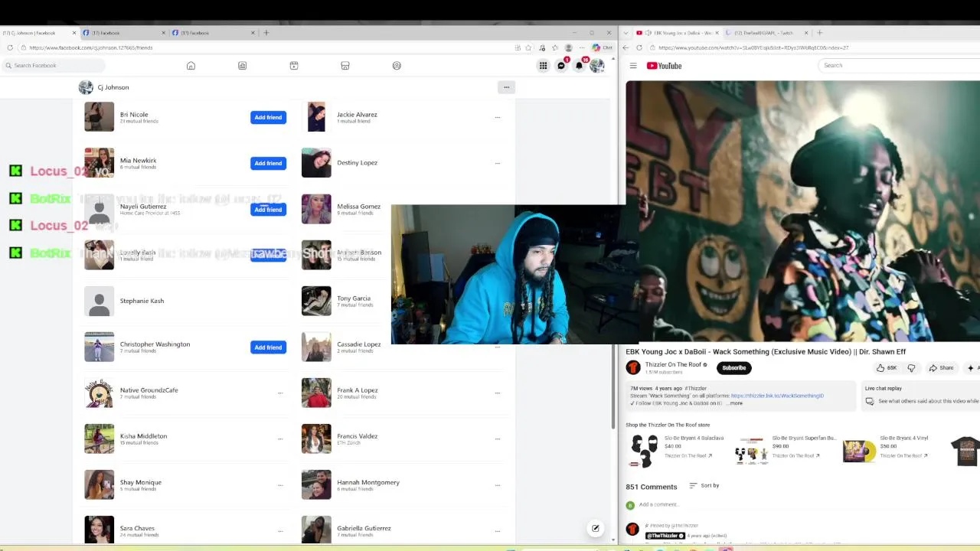This screenshot has height=551, width=980.
Task: Dislike the YouTube video
Action: click(911, 368)
